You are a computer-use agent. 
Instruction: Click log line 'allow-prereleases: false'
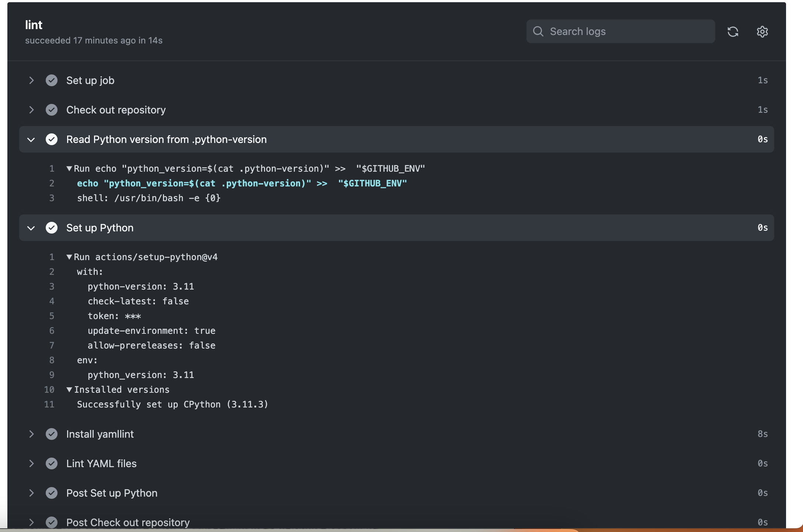(152, 346)
